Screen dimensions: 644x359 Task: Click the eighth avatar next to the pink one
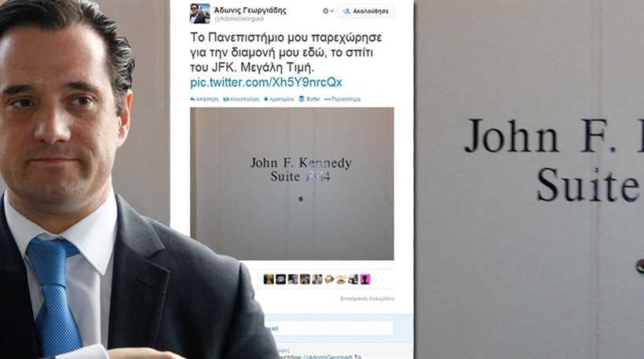coord(353,280)
